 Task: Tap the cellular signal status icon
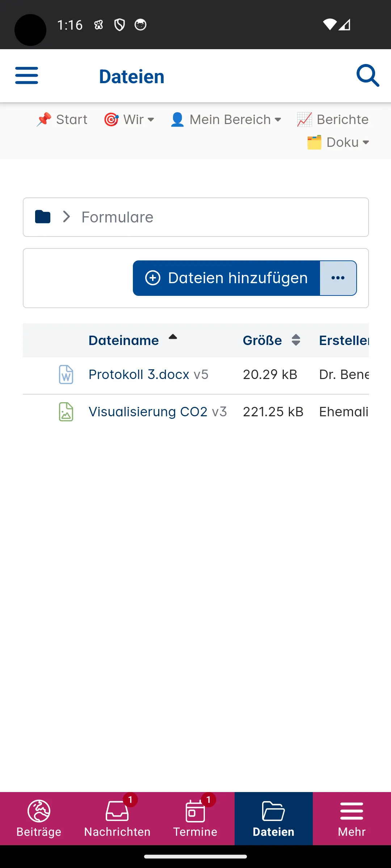pyautogui.click(x=344, y=25)
